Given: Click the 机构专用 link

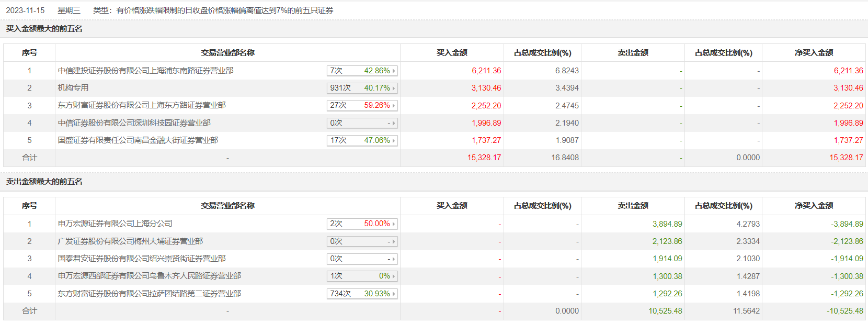Looking at the screenshot, I should [x=73, y=88].
